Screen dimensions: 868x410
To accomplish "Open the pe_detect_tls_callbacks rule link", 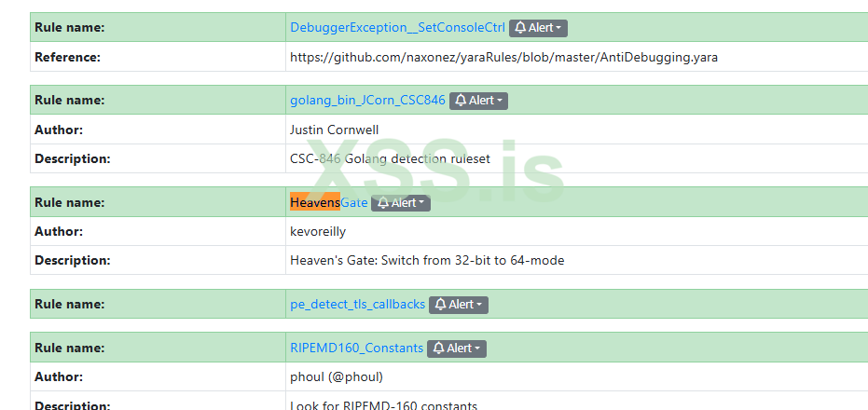I will click(x=358, y=305).
